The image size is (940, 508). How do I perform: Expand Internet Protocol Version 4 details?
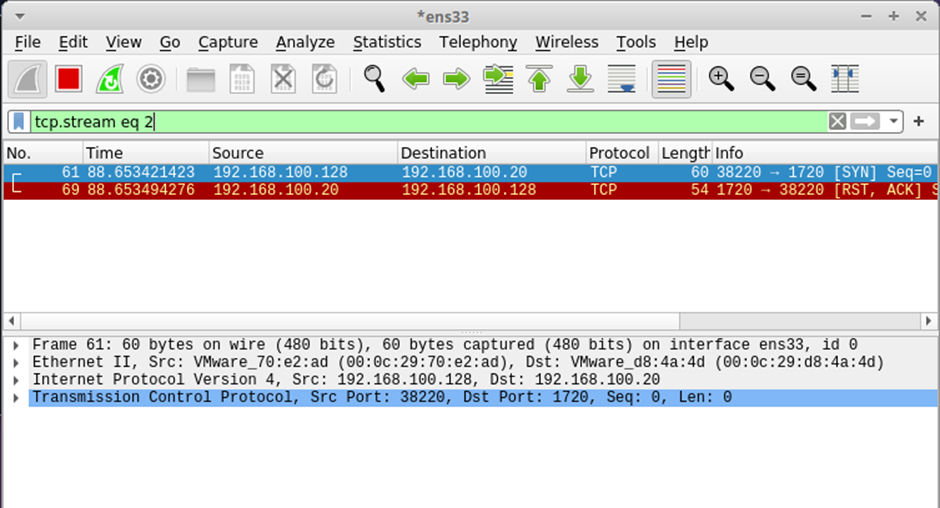click(16, 380)
